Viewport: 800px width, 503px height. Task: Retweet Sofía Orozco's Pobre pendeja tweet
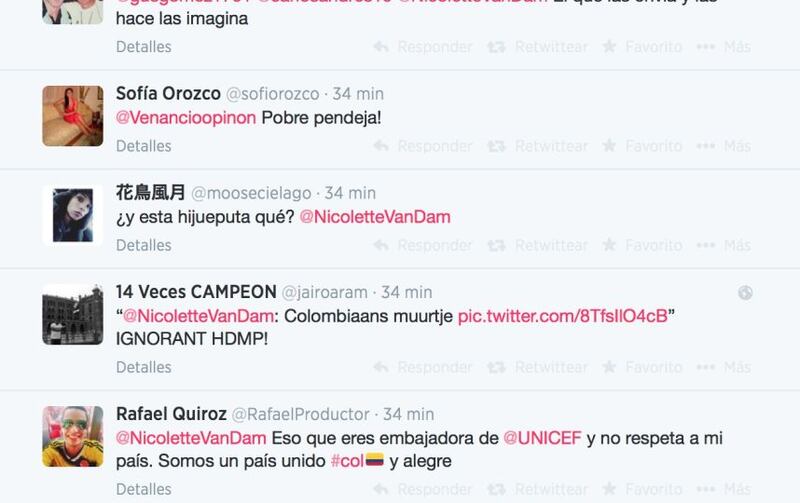[538, 146]
